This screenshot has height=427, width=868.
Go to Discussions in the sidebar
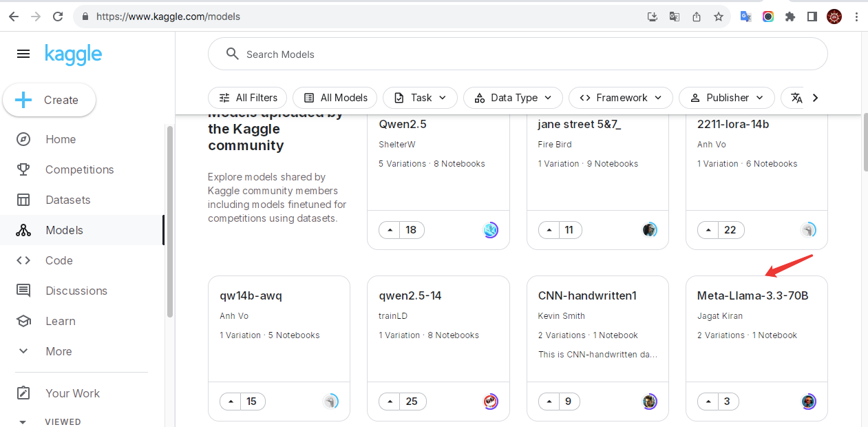pyautogui.click(x=83, y=291)
